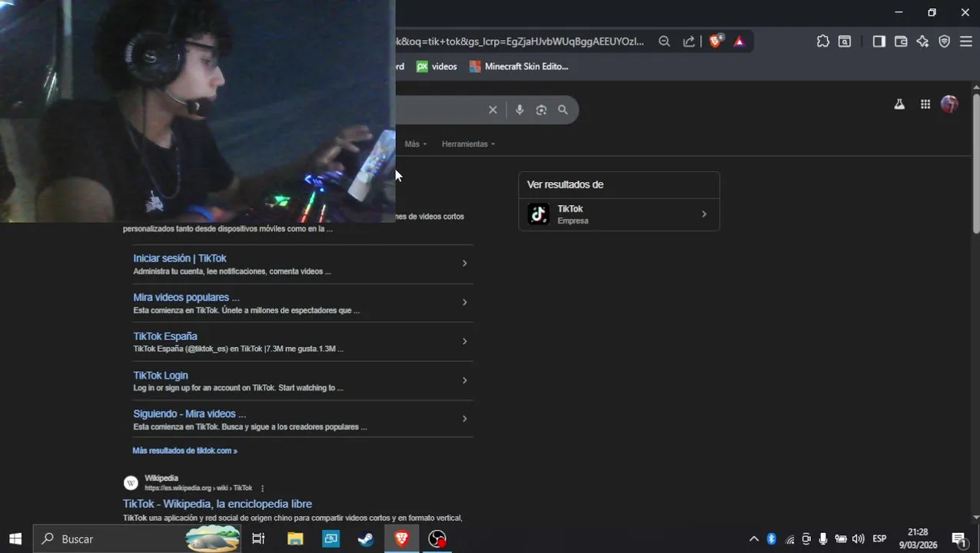Screen dimensions: 980x553
Task: Click the tab search icon in toolbar
Action: tap(845, 41)
